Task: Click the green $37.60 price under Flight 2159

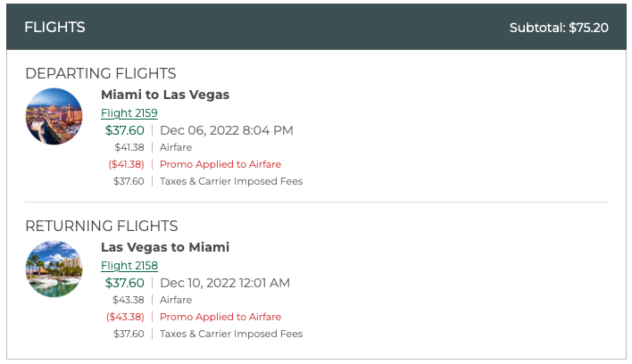Action: [125, 130]
